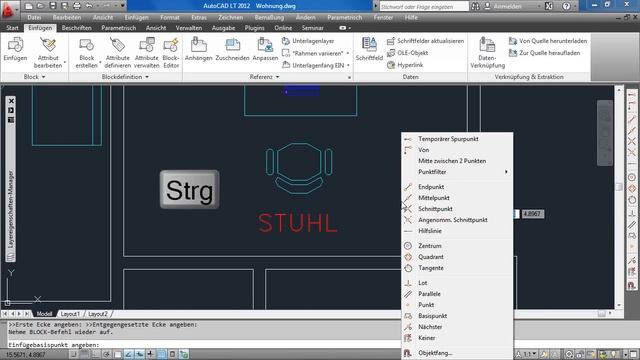Expand the Block panel dropdown
The image size is (640, 360).
click(x=34, y=77)
